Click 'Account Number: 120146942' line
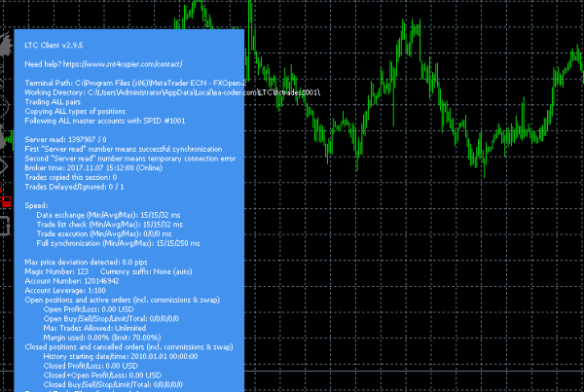584x392 pixels. [x=72, y=281]
